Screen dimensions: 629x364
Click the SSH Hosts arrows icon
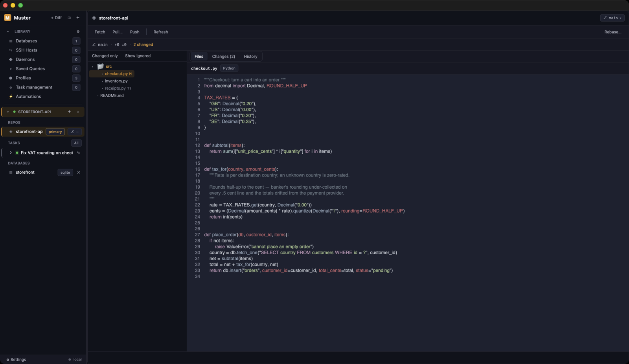(11, 50)
